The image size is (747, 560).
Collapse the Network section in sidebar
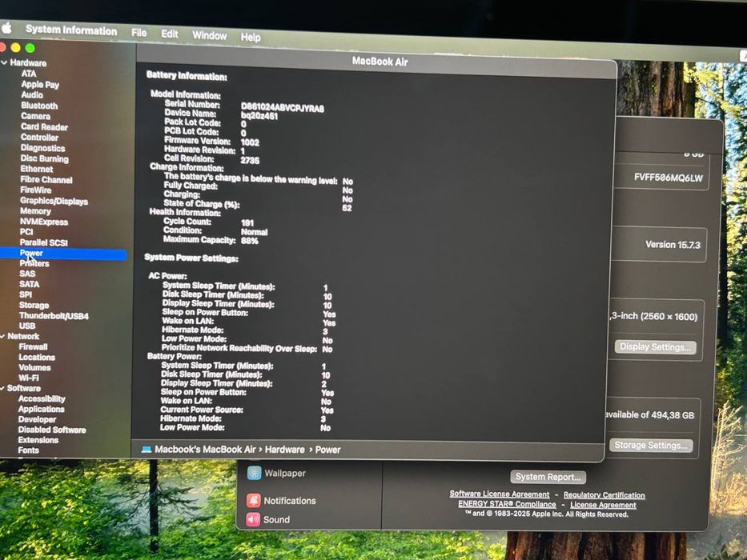(x=3, y=336)
